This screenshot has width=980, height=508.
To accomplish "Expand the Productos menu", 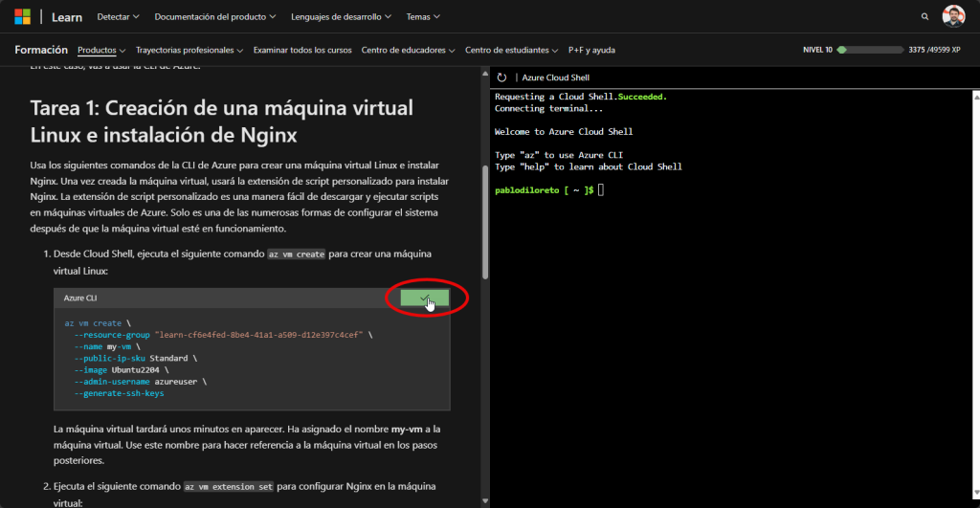I will pos(101,50).
